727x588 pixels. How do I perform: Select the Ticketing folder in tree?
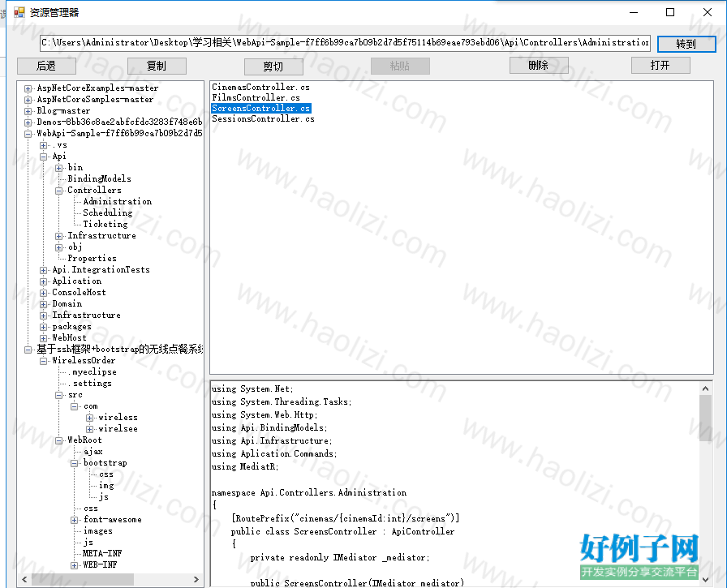pos(105,225)
